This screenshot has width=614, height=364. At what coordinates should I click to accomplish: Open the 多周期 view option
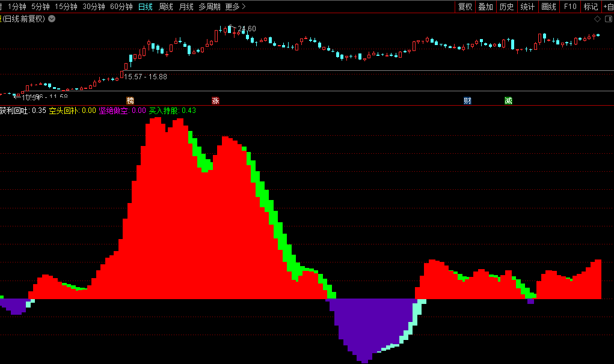(209, 7)
